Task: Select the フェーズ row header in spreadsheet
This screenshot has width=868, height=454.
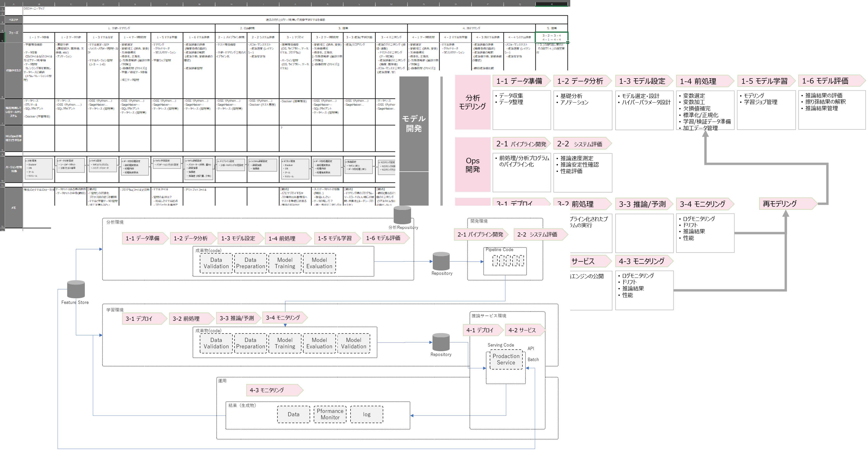Action: coord(13,33)
